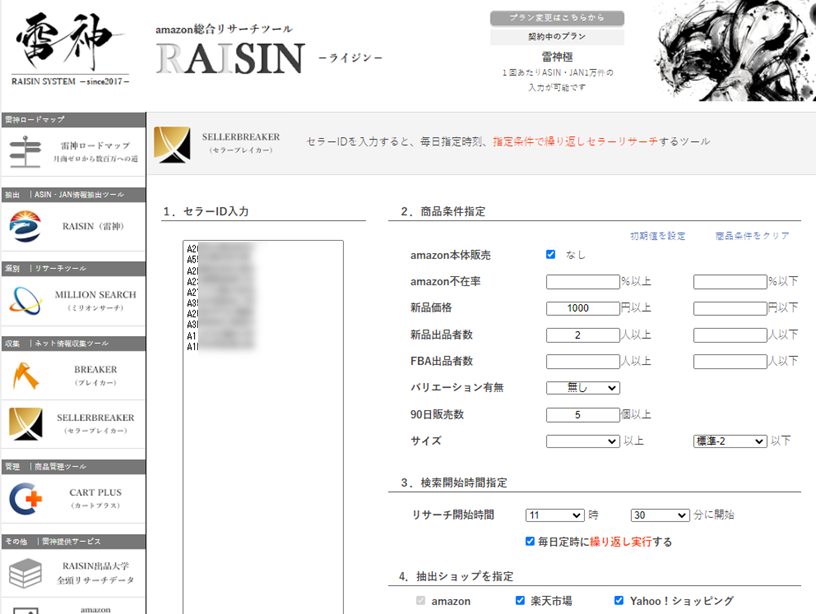Click the 抽出 ASIN・JAN情報抽出ツール sidebar header
Image resolution: width=816 pixels, height=614 pixels.
click(x=73, y=195)
